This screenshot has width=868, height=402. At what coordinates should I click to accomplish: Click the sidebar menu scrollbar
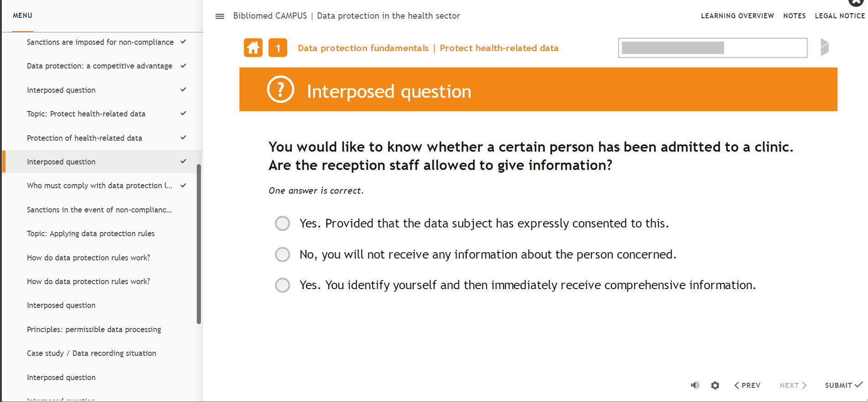pos(199,244)
